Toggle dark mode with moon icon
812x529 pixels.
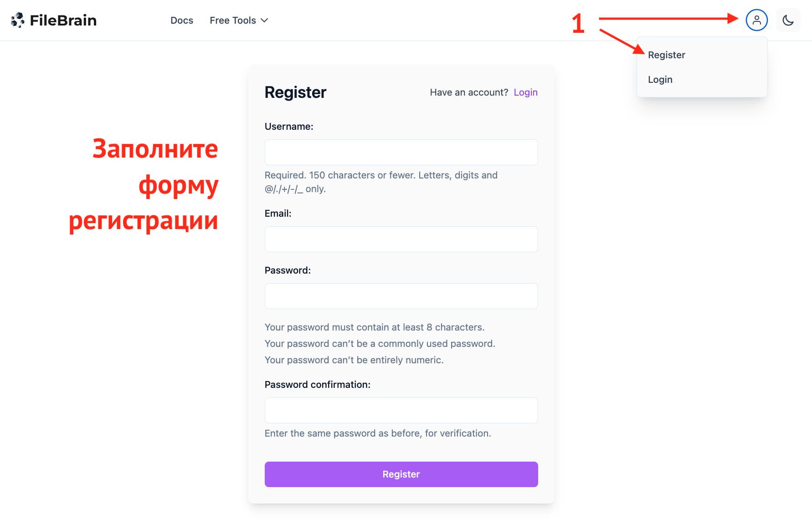click(x=788, y=20)
